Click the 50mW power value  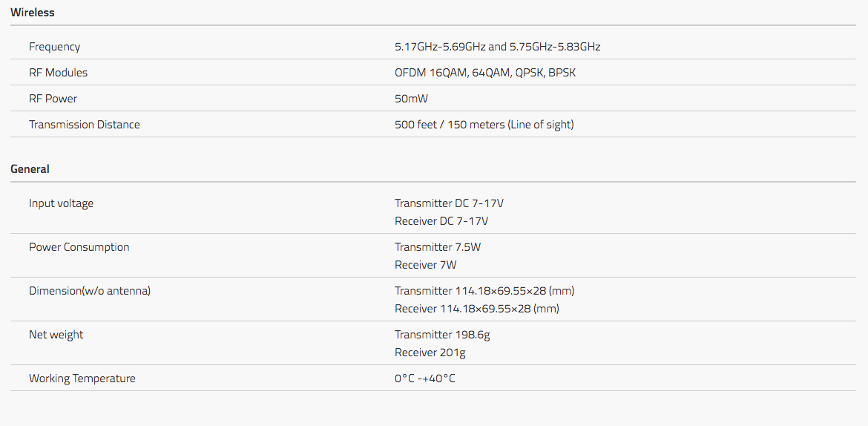[411, 99]
